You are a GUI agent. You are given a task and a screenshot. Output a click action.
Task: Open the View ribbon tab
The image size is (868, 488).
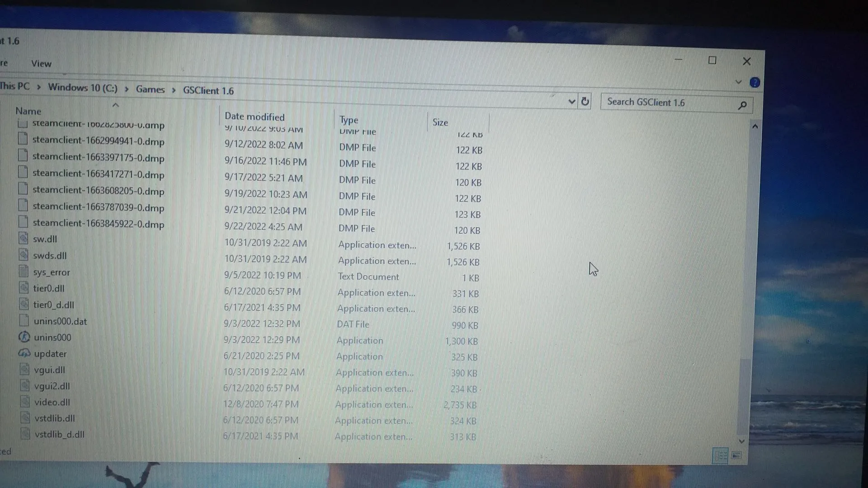pos(41,64)
